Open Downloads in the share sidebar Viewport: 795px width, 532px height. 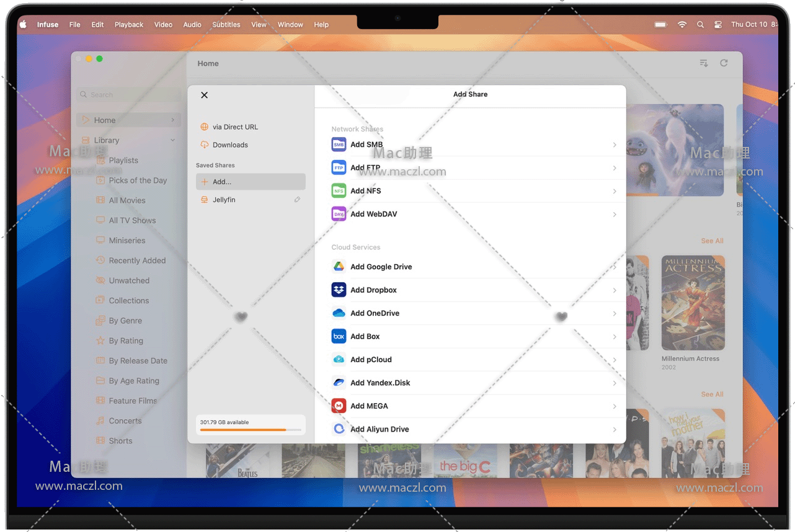(230, 145)
